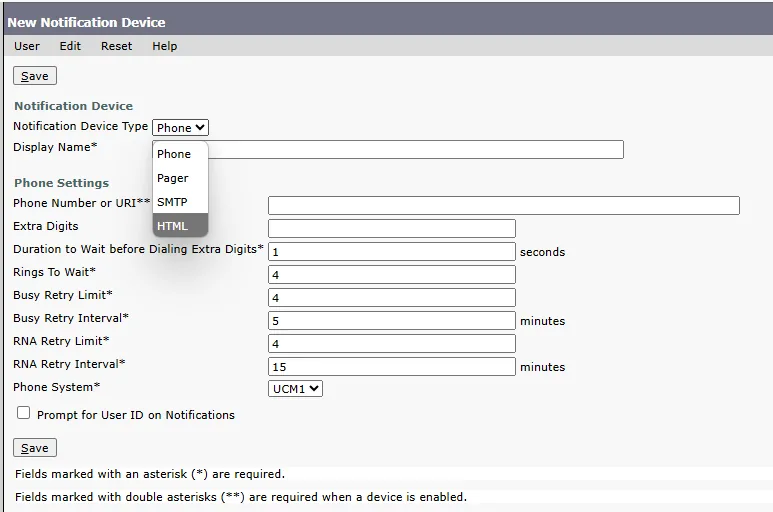Open the Edit menu
This screenshot has width=773, height=512.
tap(70, 46)
